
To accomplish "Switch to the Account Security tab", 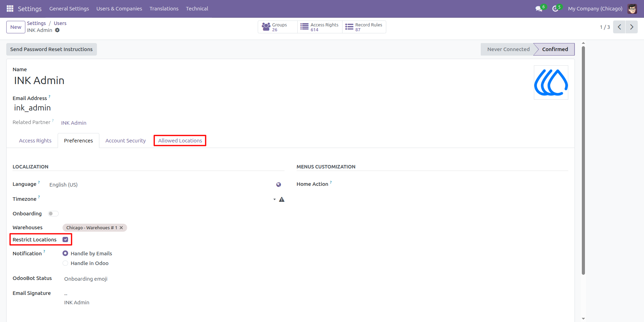I will (125, 141).
